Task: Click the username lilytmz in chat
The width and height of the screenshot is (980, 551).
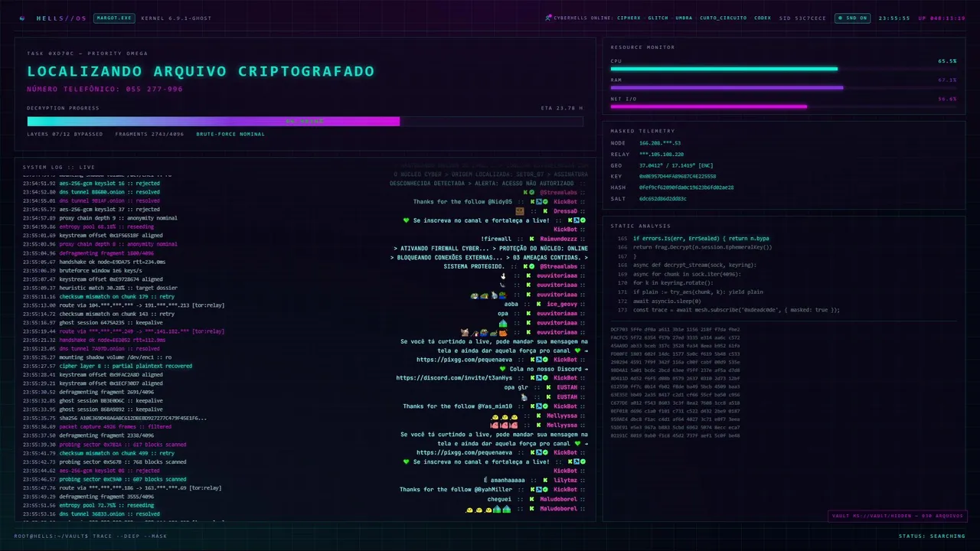Action: click(x=566, y=480)
